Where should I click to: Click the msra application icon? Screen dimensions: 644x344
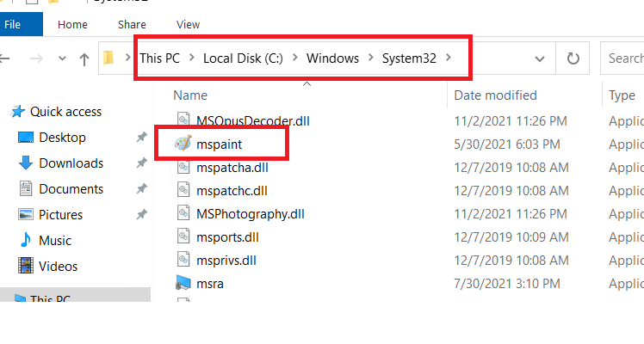183,282
